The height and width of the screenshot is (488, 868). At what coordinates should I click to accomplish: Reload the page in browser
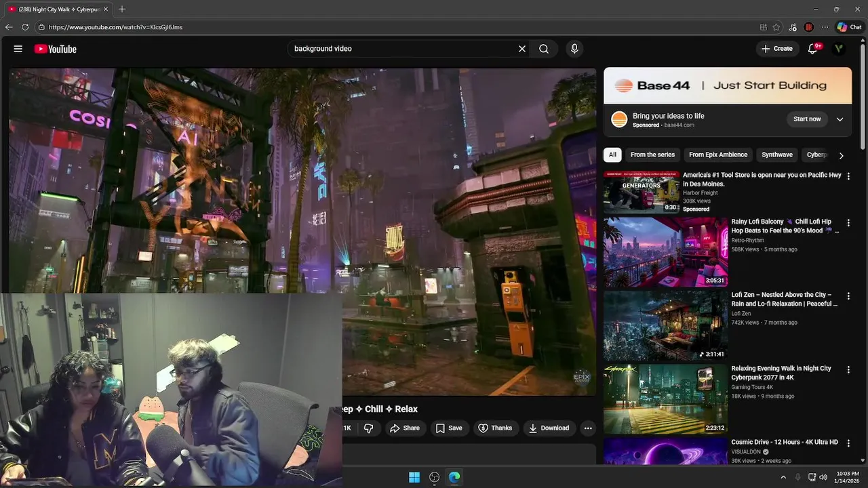pos(25,27)
